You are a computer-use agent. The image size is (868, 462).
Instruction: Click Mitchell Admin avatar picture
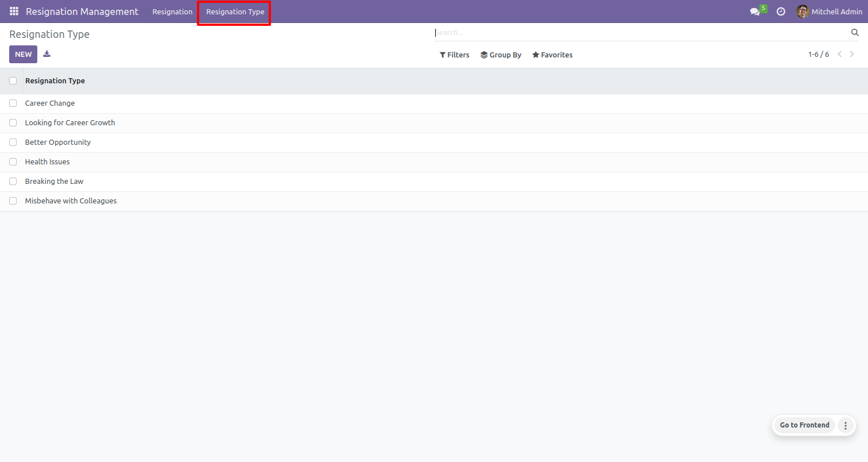803,11
